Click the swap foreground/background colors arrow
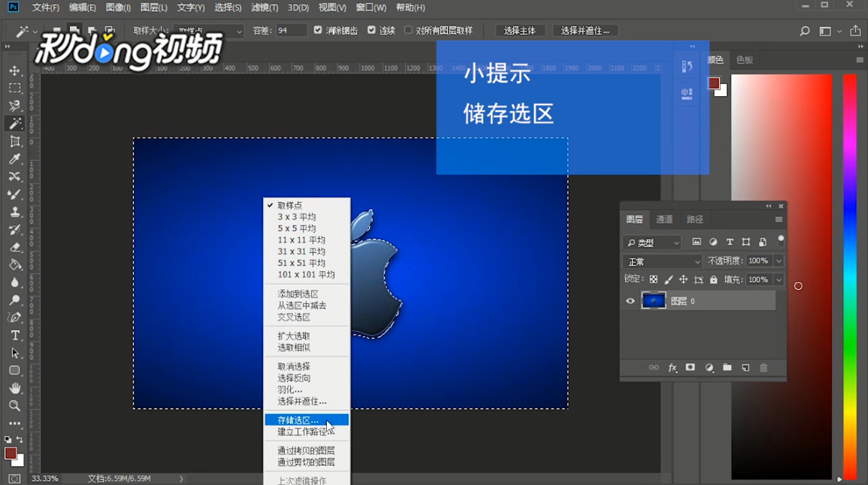 click(x=20, y=440)
